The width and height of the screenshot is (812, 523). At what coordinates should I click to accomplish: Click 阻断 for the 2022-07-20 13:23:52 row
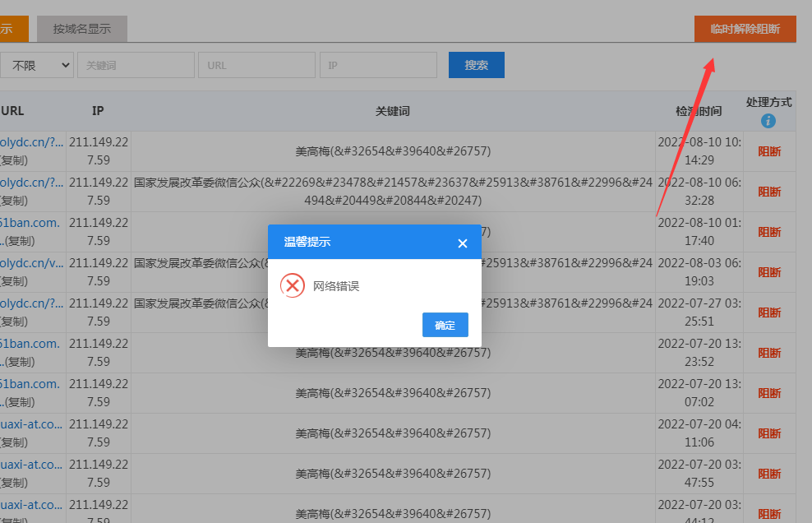click(769, 353)
